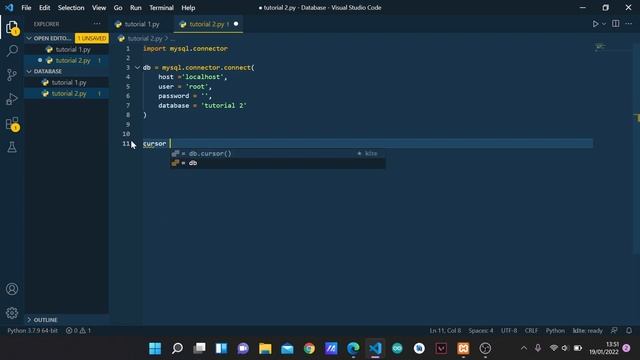Select tutorial 1.py under Open Editors
This screenshot has height=360, width=640.
[x=67, y=49]
